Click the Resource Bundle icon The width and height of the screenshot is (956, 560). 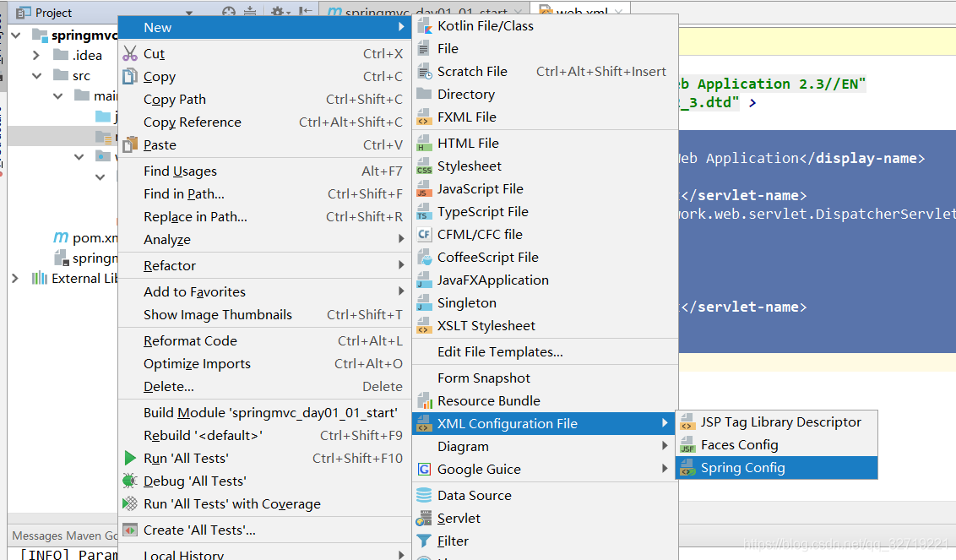(424, 400)
